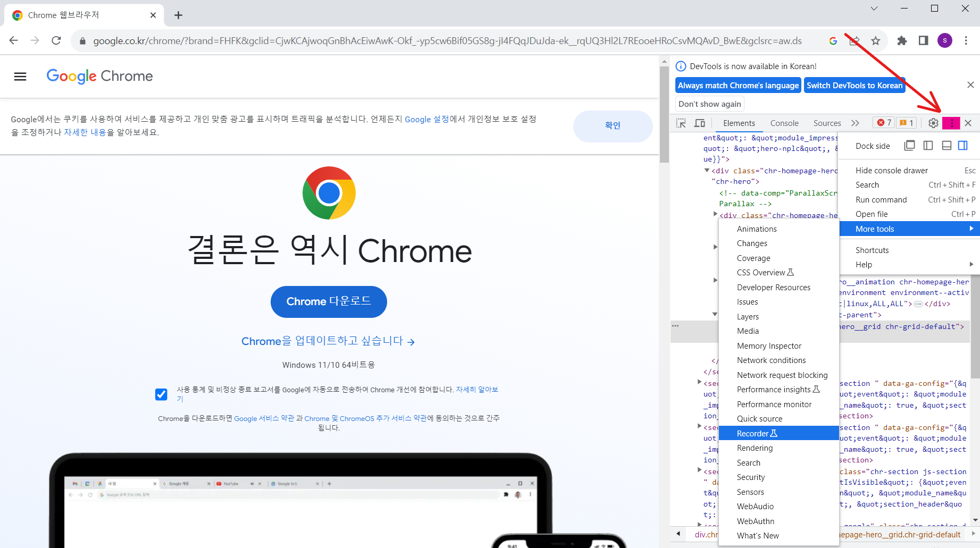Open the laptop screenshot thumbnail image
Image resolution: width=980 pixels, height=548 pixels.
point(300,500)
